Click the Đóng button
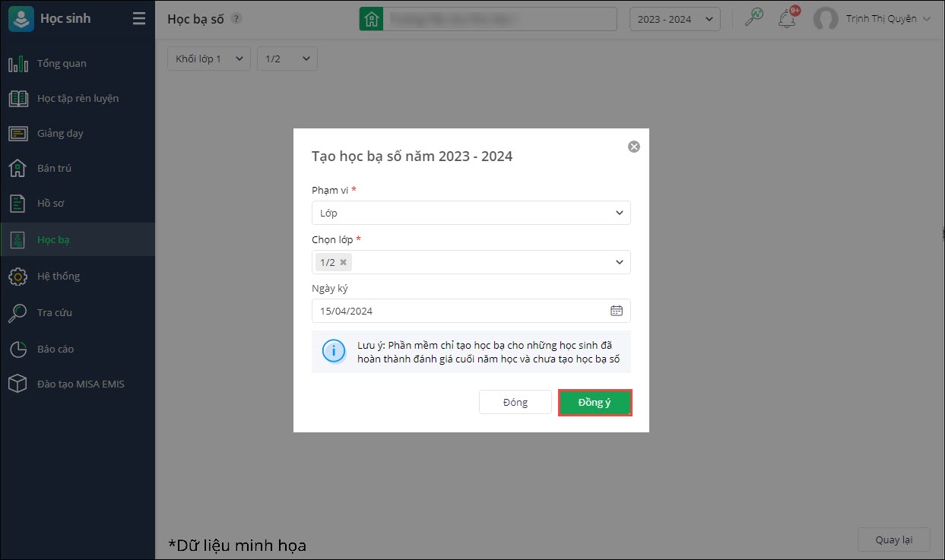Viewport: 945px width, 560px height. 515,403
